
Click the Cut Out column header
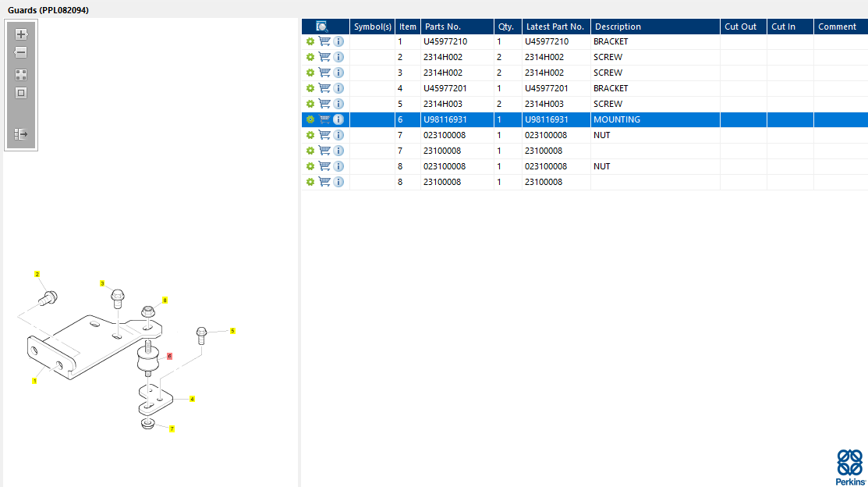pos(743,27)
